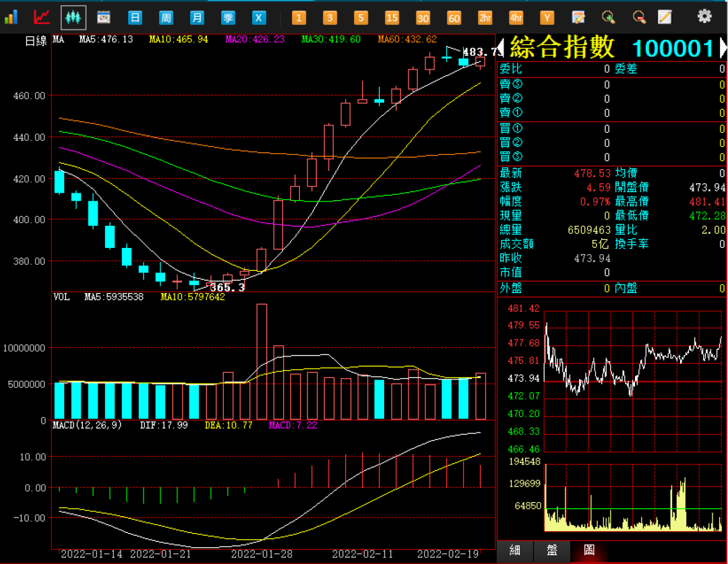This screenshot has width=728, height=564.
Task: Select the 5-minute interval
Action: (361, 18)
